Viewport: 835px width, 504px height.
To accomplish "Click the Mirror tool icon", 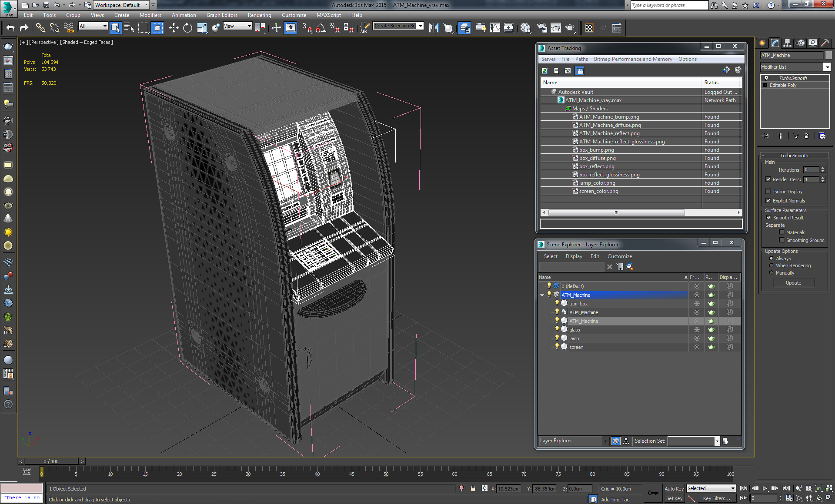I will pos(434,28).
